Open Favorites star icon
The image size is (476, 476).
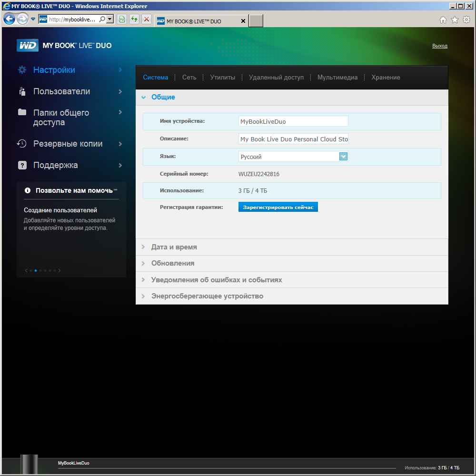point(455,20)
